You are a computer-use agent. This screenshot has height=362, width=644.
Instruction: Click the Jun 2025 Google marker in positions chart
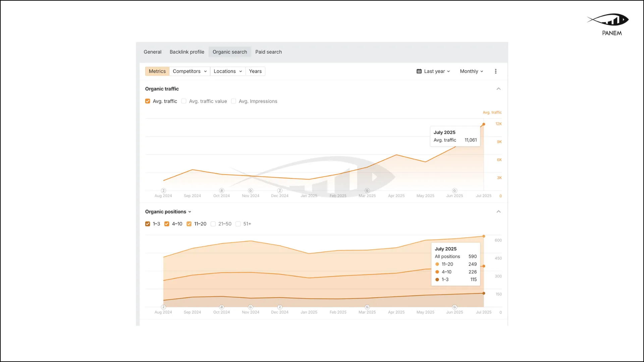[x=454, y=307]
